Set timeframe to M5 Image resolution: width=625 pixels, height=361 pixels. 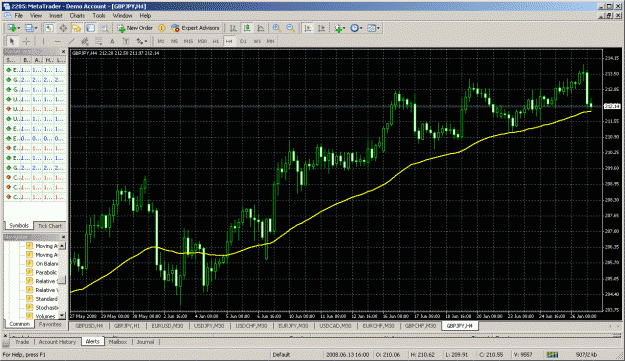click(175, 41)
